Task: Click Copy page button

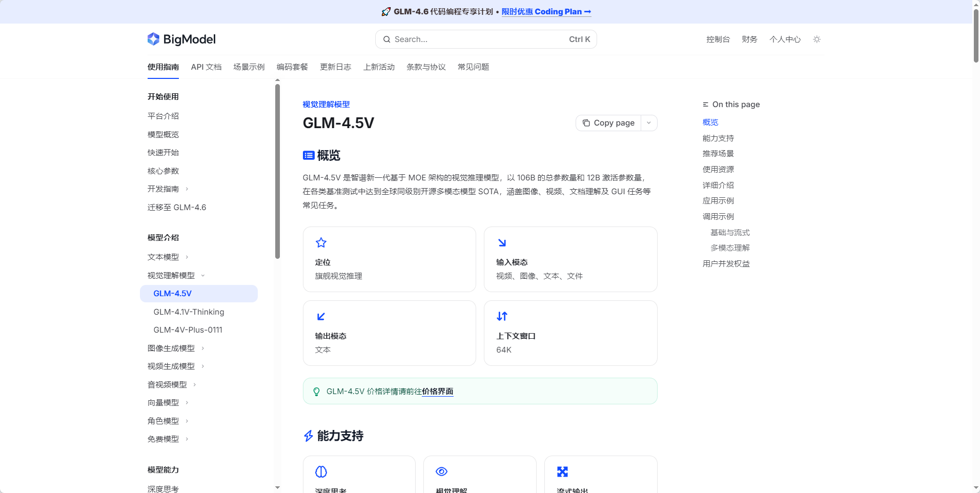Action: tap(608, 123)
